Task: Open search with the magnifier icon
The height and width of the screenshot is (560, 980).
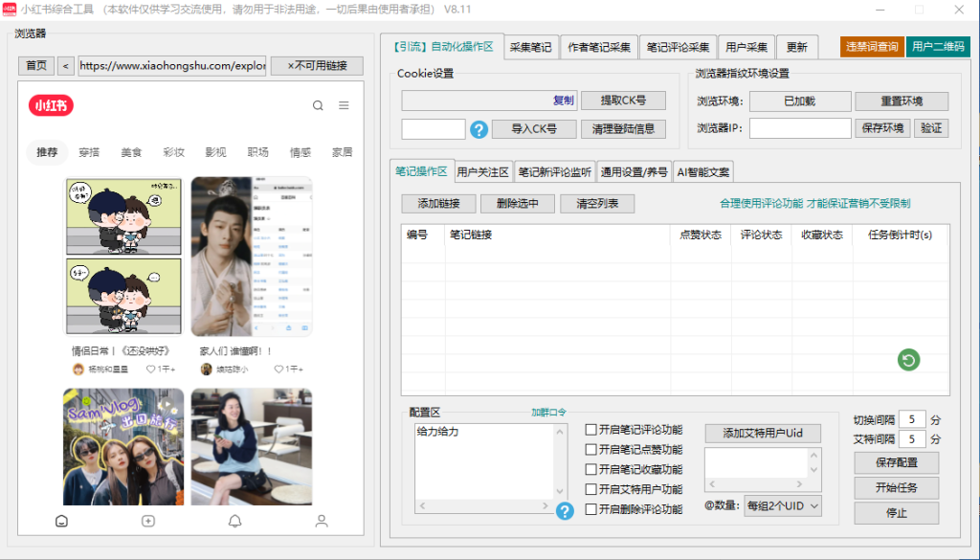Action: (318, 106)
